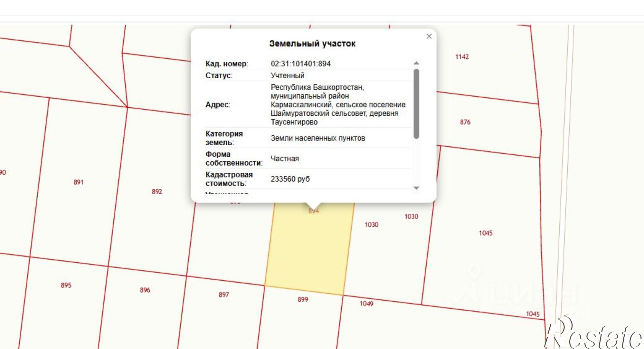Image resolution: width=644 pixels, height=349 pixels.
Task: Select parcel 897 on the map
Action: [224, 295]
